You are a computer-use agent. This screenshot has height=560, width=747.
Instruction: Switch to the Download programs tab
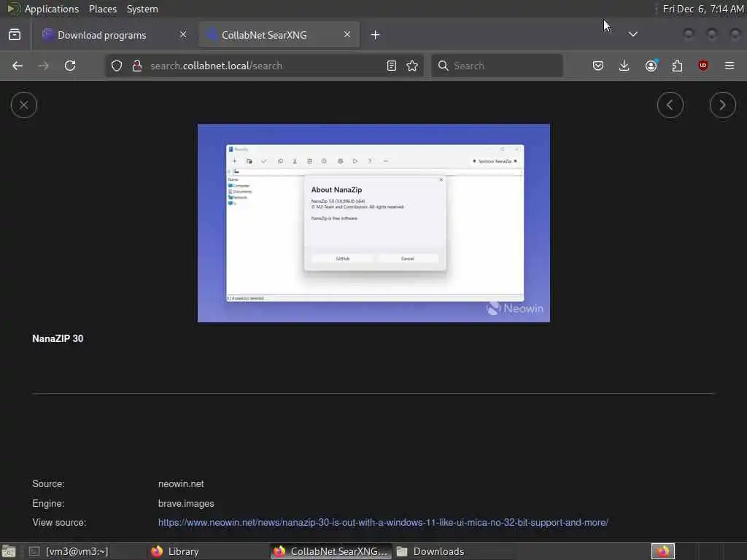[113, 35]
